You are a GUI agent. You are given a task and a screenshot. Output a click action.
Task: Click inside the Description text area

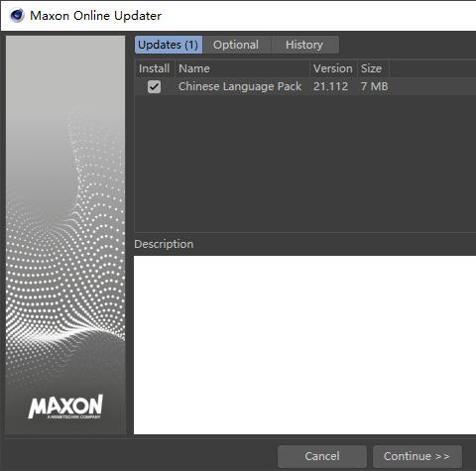click(x=304, y=345)
